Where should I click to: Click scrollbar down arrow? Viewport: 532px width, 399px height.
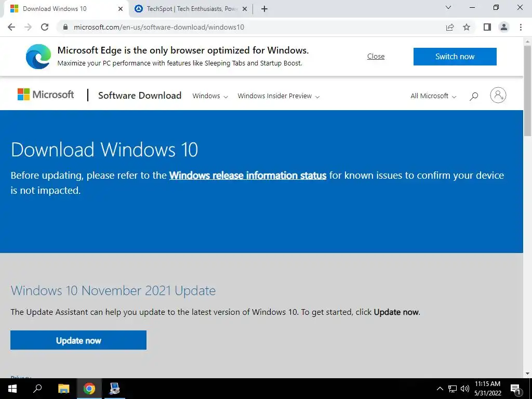pos(528,374)
